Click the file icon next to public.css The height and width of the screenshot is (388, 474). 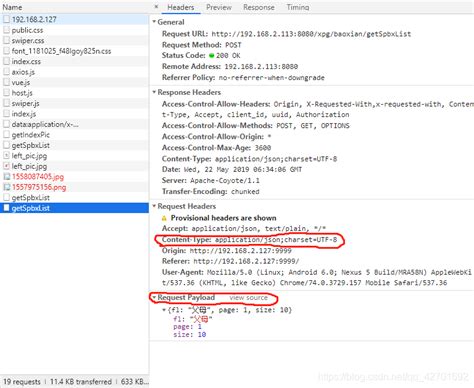(x=6, y=30)
